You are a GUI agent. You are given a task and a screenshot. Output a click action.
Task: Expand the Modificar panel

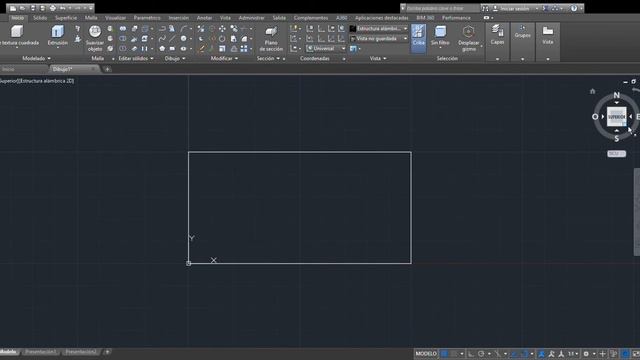point(224,59)
